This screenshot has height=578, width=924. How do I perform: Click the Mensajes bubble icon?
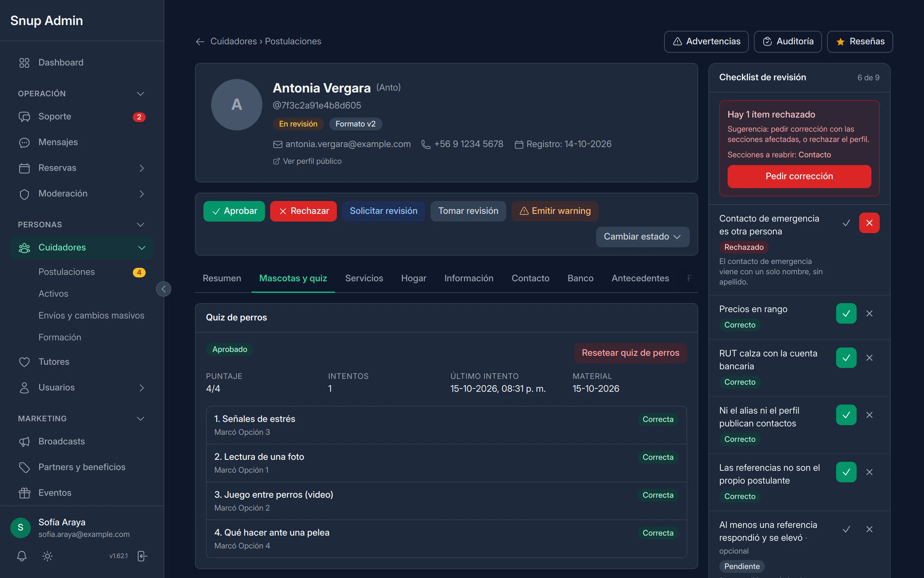point(24,142)
